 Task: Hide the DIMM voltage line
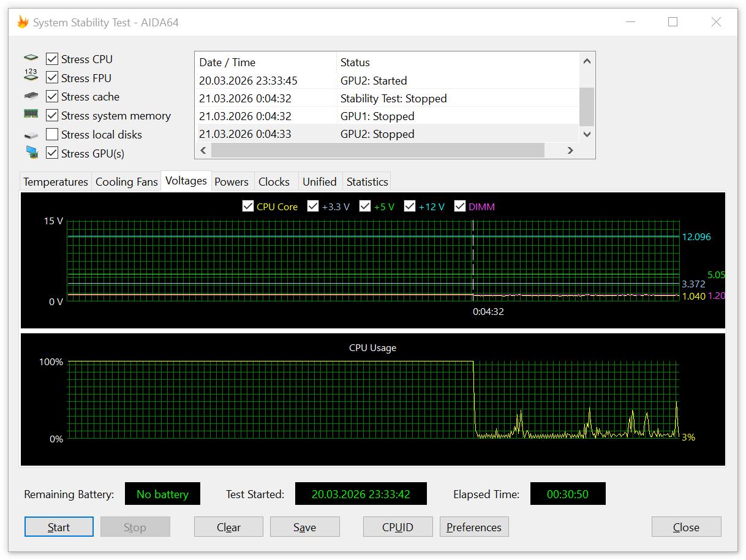[460, 206]
